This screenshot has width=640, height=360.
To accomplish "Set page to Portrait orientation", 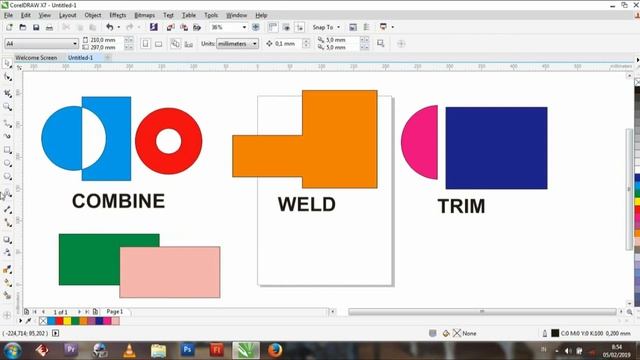I will click(145, 43).
